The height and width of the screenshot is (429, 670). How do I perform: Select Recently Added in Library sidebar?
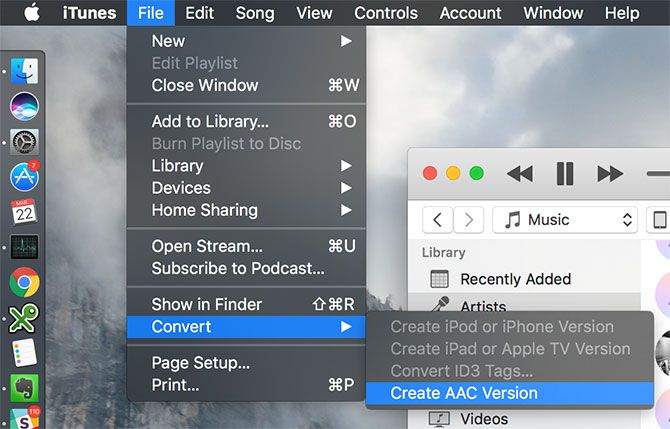[524, 279]
